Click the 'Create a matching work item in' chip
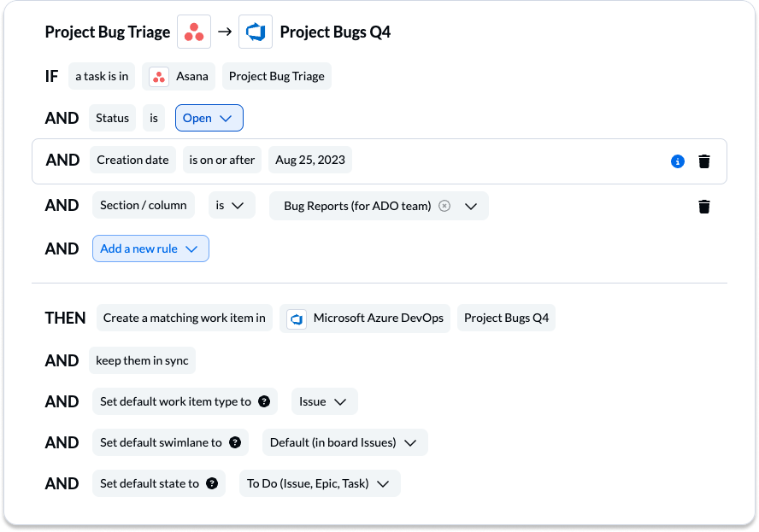This screenshot has width=759, height=532. 185,318
